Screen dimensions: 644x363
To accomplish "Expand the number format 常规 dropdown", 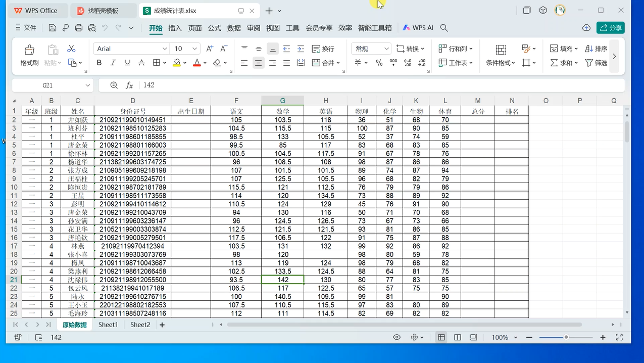I will (386, 49).
